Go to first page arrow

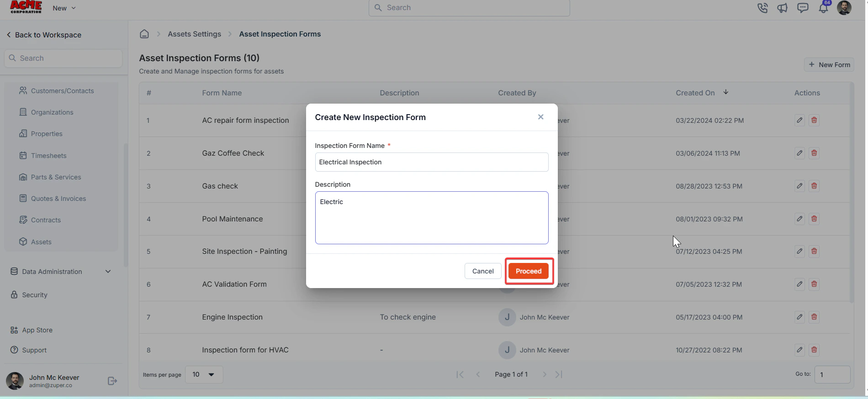[x=460, y=374]
